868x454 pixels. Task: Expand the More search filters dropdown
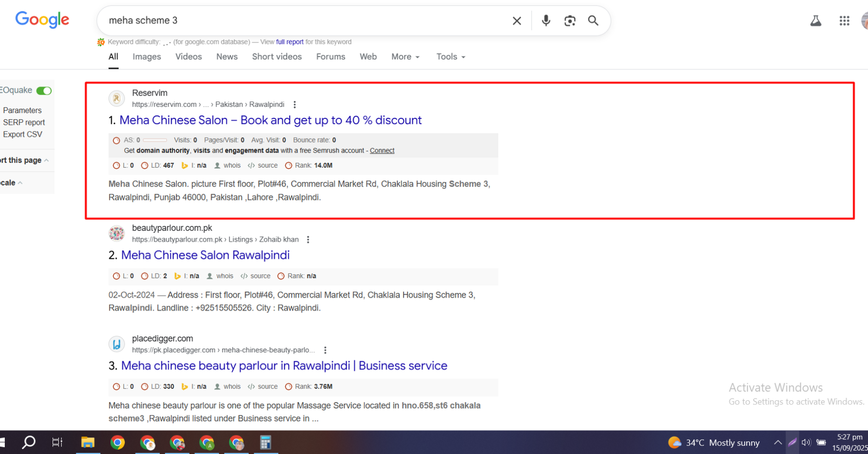tap(405, 56)
